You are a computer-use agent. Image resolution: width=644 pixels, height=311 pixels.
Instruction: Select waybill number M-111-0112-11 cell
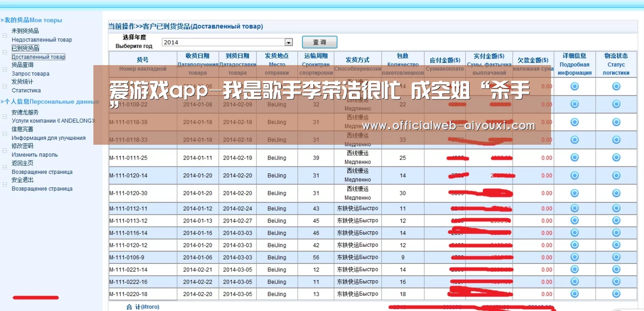click(x=143, y=209)
